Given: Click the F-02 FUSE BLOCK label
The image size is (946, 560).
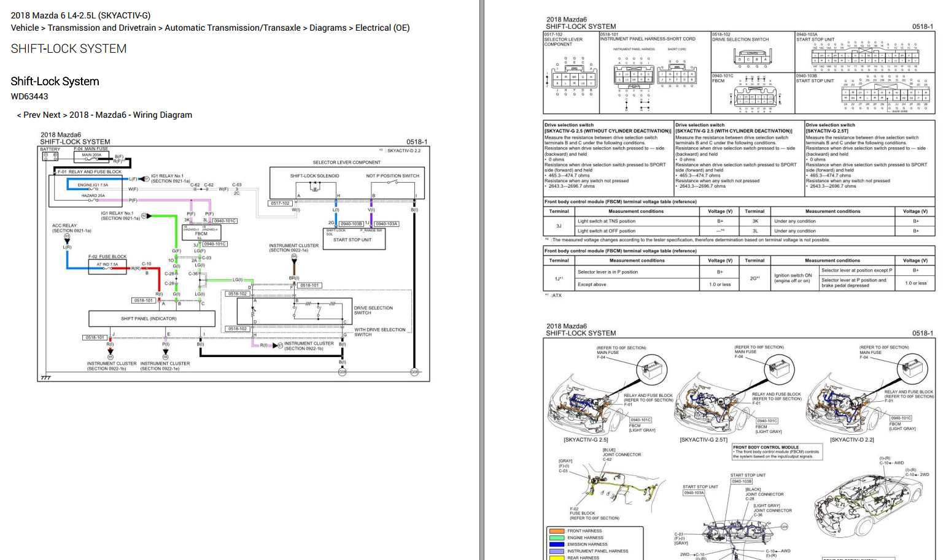Looking at the screenshot, I should [x=107, y=257].
